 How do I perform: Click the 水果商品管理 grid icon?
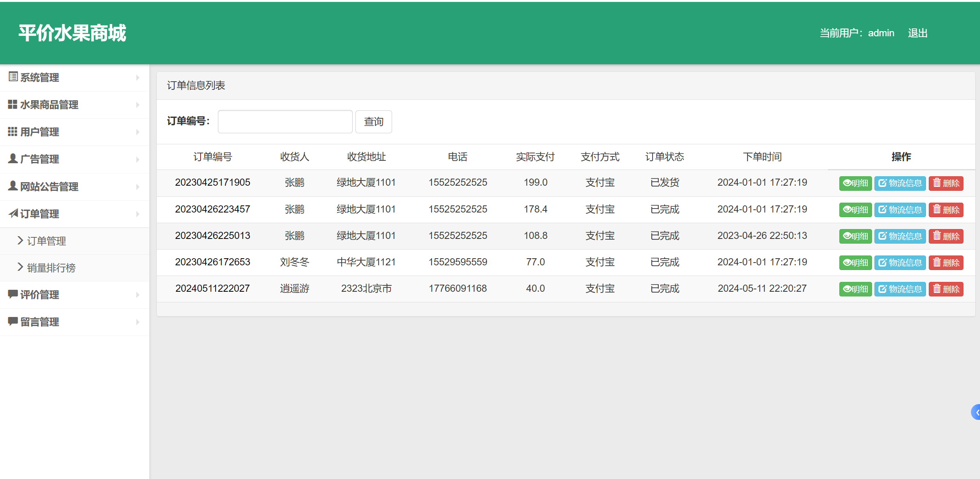[x=13, y=104]
